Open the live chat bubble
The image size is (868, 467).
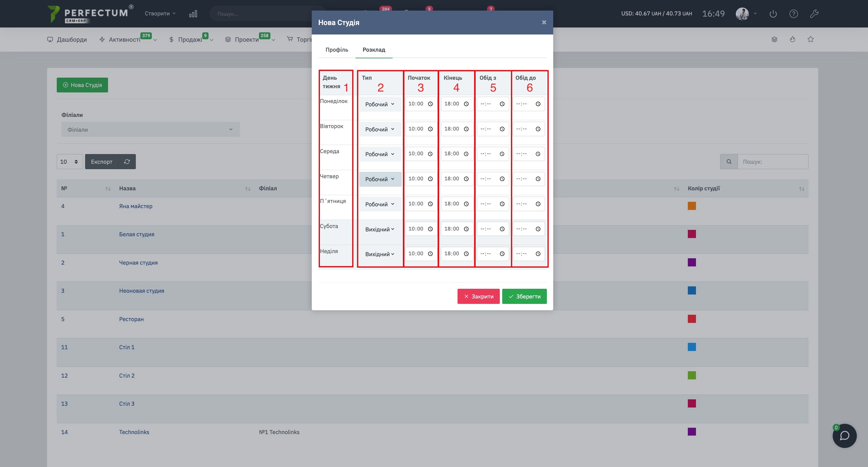tap(844, 436)
